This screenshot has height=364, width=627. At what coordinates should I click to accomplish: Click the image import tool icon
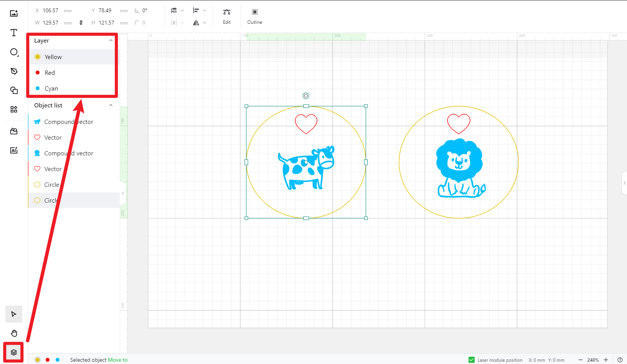click(14, 13)
